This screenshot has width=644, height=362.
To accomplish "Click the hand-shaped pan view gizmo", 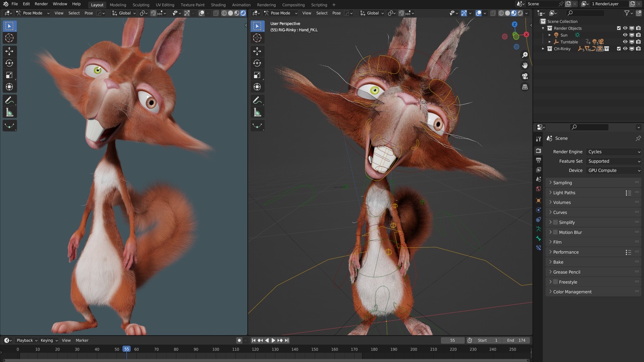I will point(525,65).
